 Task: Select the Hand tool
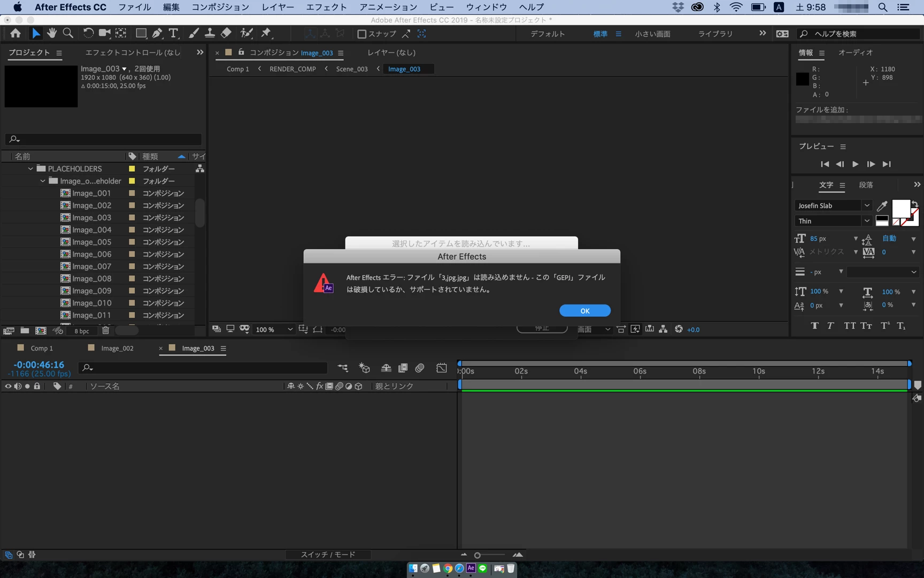(52, 33)
